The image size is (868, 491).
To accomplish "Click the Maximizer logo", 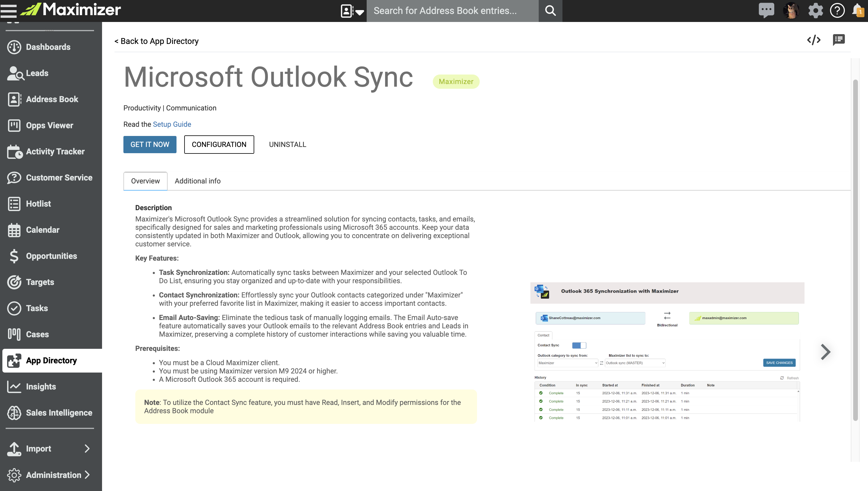I will 70,9.
